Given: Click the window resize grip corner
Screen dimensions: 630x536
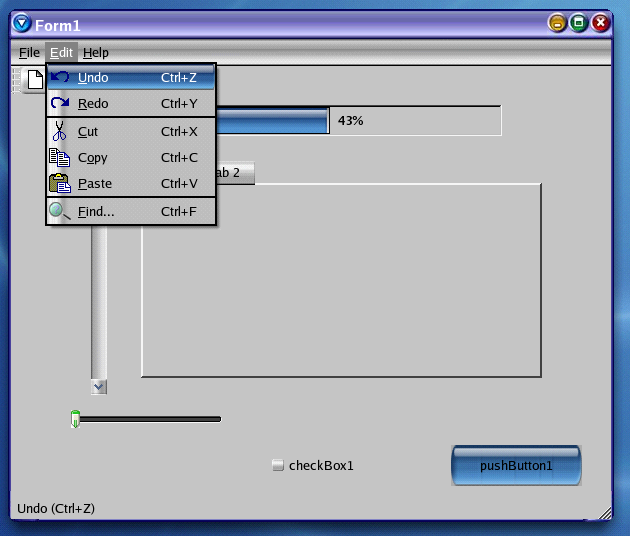Looking at the screenshot, I should (x=605, y=513).
